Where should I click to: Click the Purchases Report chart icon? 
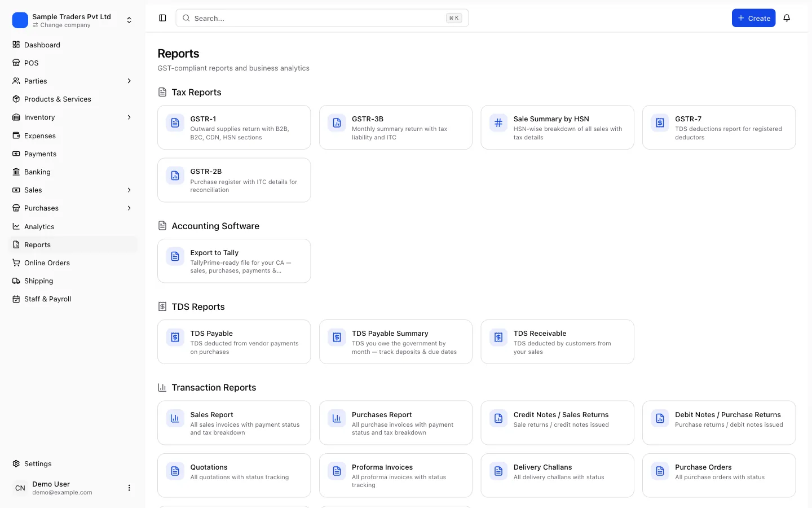337,418
